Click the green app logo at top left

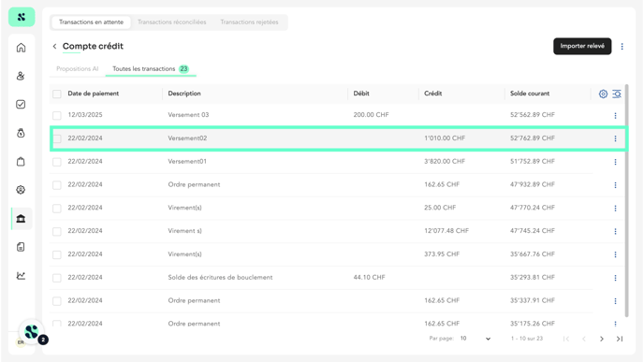coord(22,17)
